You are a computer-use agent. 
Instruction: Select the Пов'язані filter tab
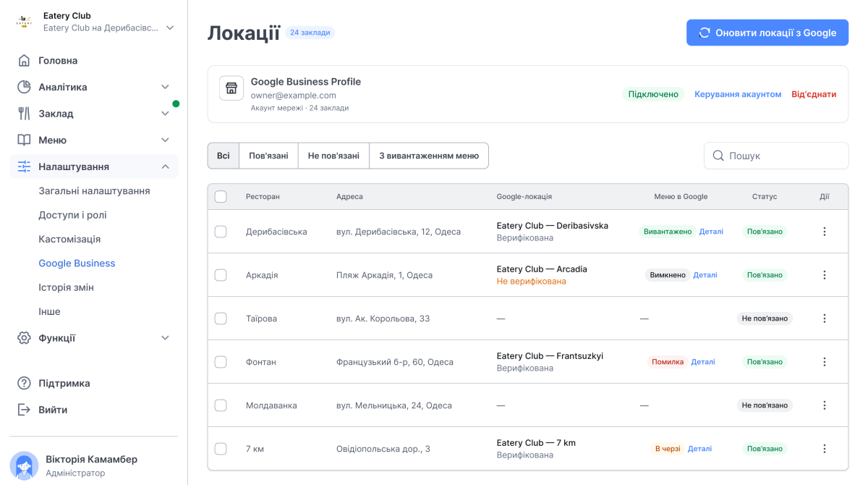268,156
